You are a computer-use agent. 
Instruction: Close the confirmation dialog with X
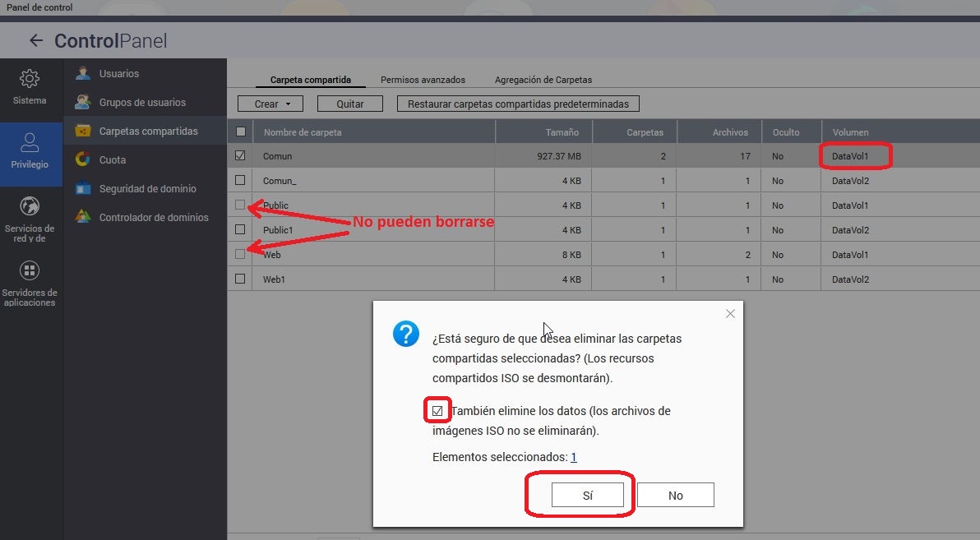tap(730, 313)
